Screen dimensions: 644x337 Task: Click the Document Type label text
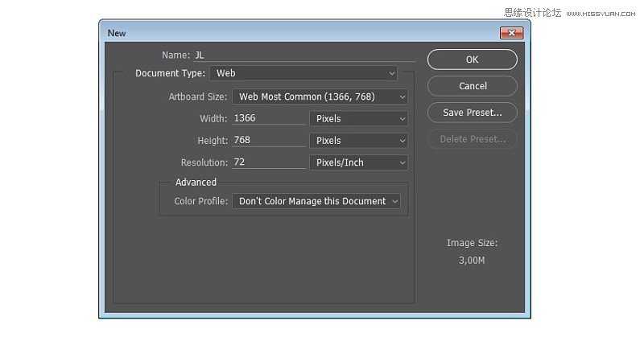pos(170,73)
